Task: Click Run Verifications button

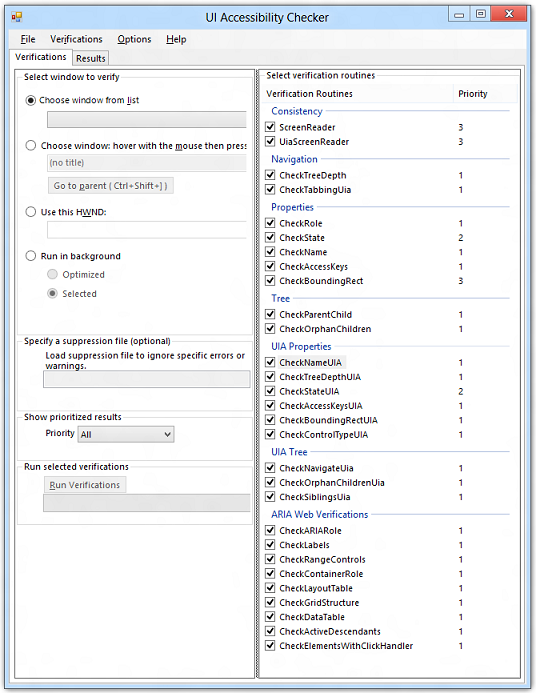Action: (85, 485)
